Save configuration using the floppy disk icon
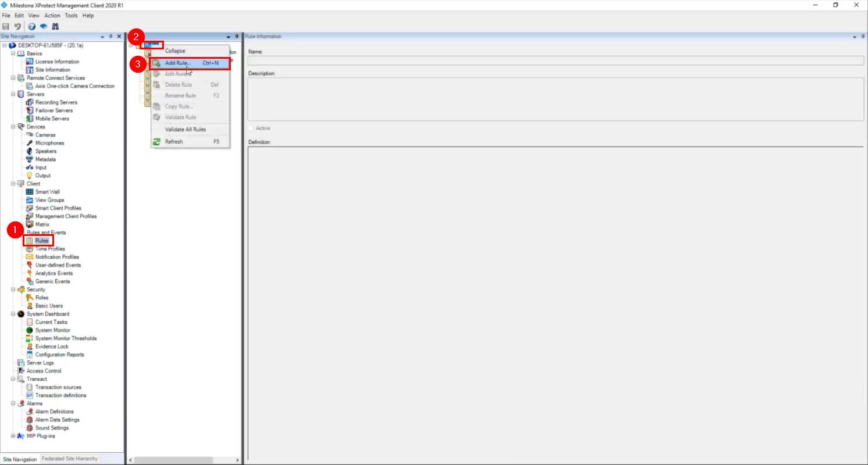 [x=6, y=26]
